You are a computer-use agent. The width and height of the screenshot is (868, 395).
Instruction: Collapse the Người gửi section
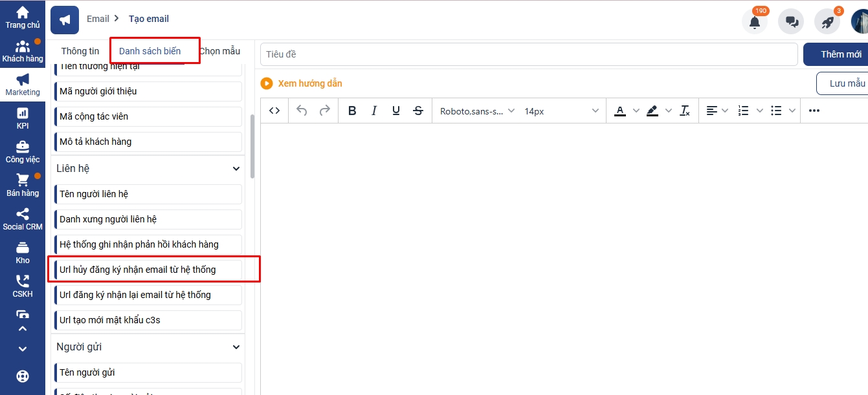click(x=236, y=347)
